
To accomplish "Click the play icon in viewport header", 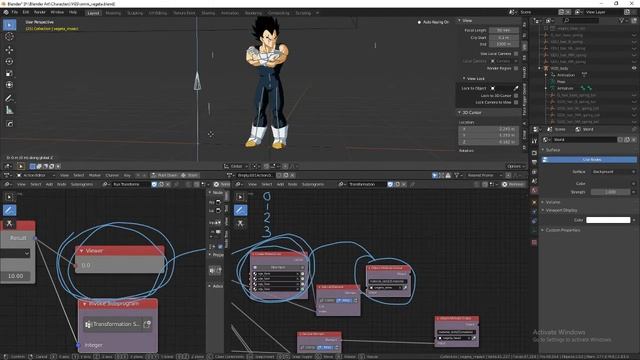I will pyautogui.click(x=20, y=166).
